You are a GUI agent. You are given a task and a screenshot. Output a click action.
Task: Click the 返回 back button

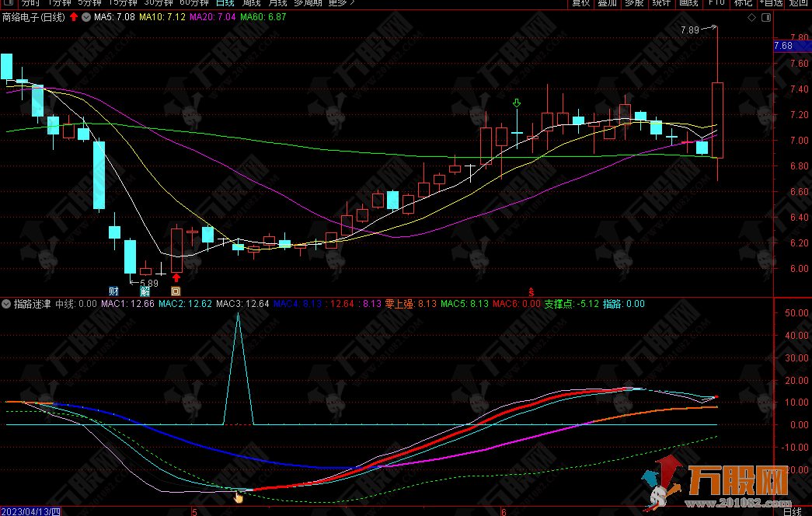799,2
